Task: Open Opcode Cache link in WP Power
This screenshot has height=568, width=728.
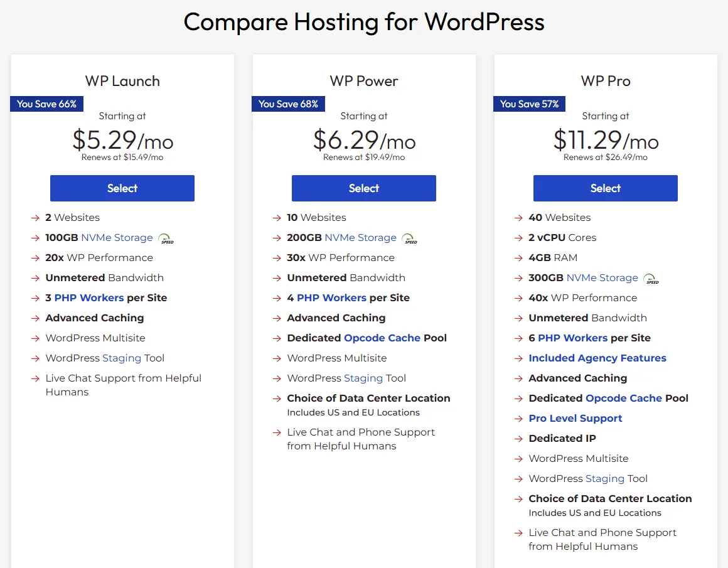Action: (382, 338)
